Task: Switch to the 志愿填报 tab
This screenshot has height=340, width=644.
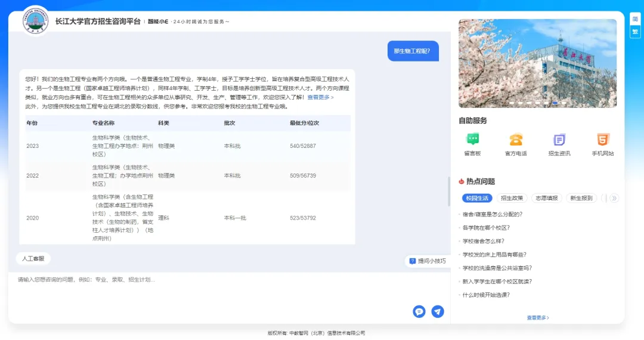Action: click(x=546, y=198)
